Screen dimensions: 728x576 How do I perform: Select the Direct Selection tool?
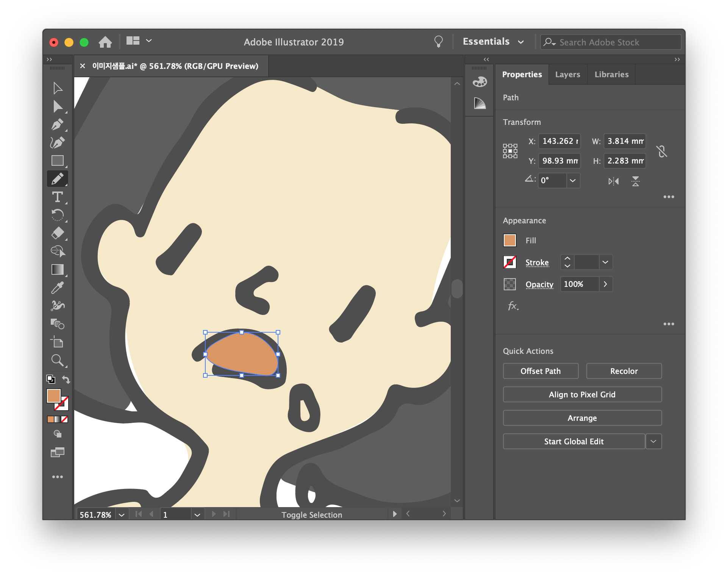point(58,107)
